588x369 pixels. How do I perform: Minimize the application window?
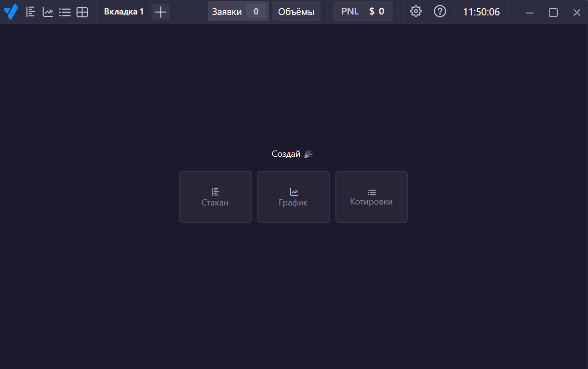coord(530,13)
